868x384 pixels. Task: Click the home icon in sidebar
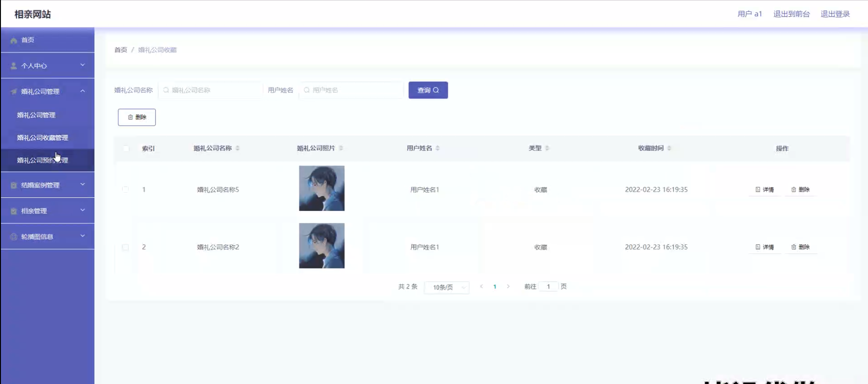(x=13, y=40)
